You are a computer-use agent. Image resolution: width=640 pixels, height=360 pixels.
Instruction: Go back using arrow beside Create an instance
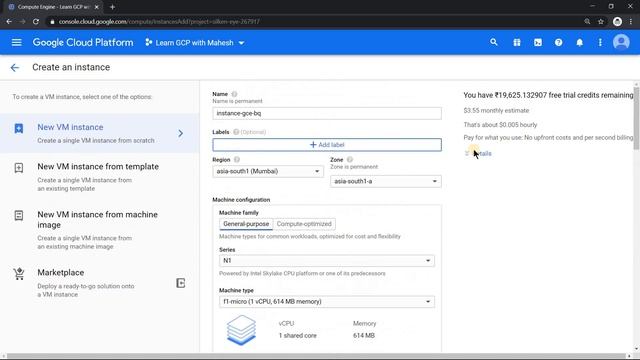click(15, 67)
